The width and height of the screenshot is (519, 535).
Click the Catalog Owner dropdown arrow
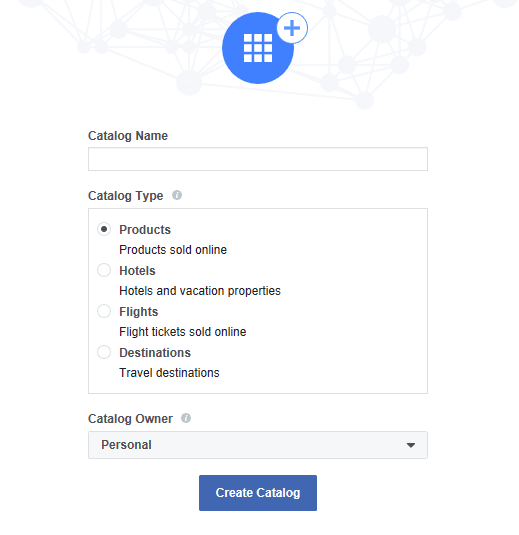411,445
